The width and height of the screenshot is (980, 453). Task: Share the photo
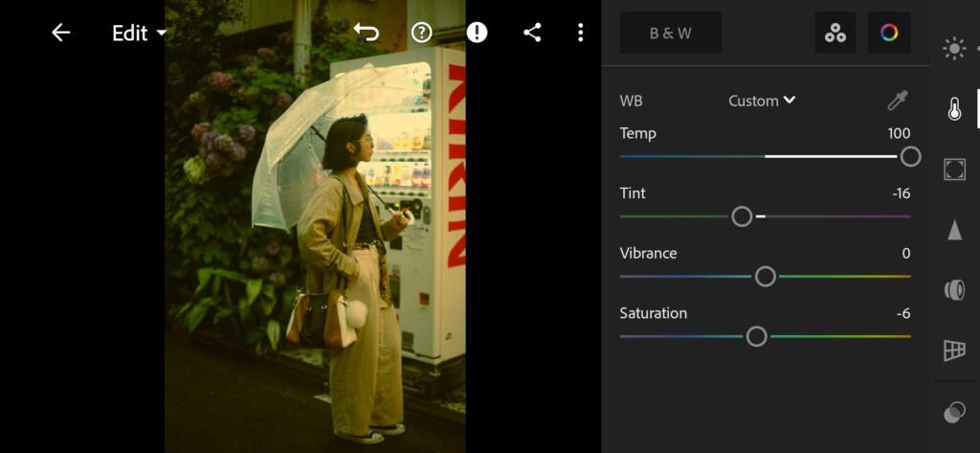pyautogui.click(x=532, y=33)
